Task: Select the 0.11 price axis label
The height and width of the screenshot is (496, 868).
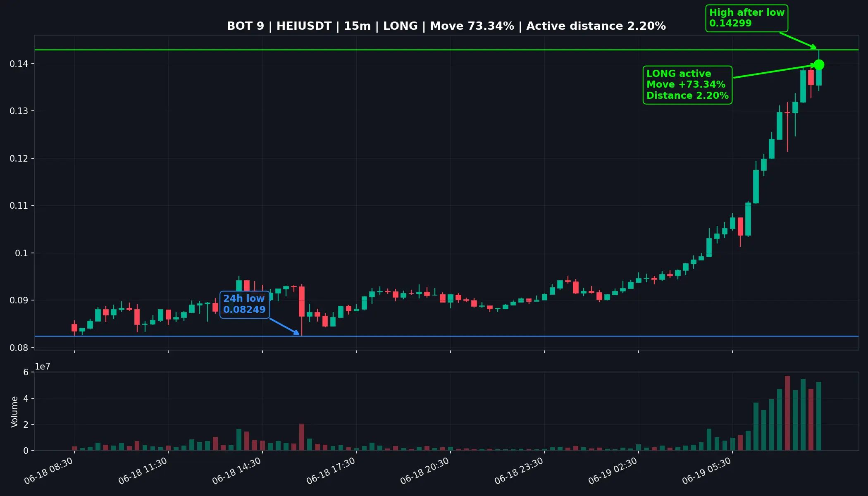Action: pyautogui.click(x=19, y=206)
